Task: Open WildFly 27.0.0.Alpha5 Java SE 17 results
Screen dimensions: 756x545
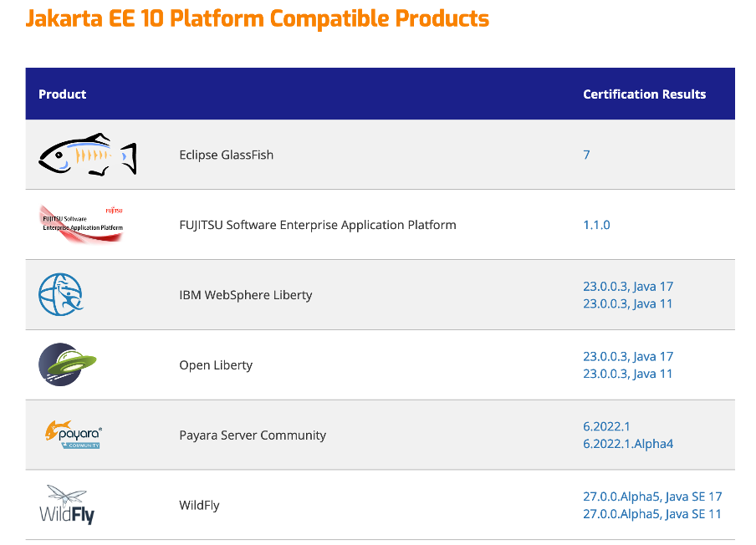Action: [x=652, y=497]
